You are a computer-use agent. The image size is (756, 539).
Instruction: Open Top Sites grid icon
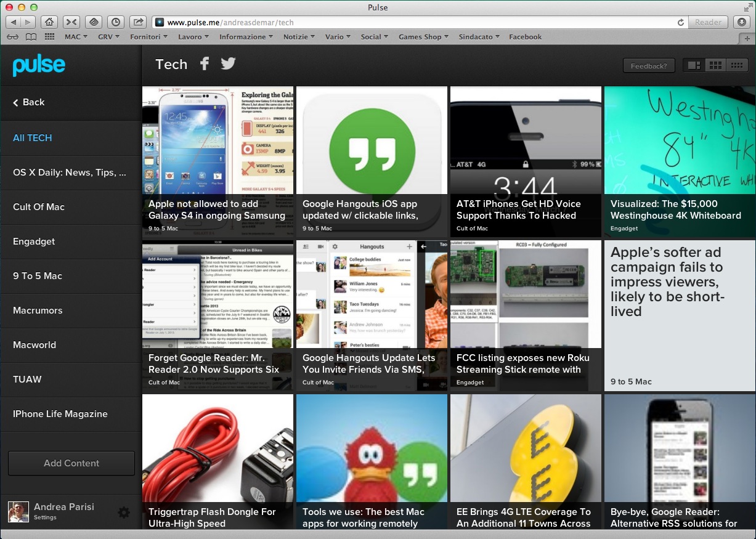click(49, 37)
